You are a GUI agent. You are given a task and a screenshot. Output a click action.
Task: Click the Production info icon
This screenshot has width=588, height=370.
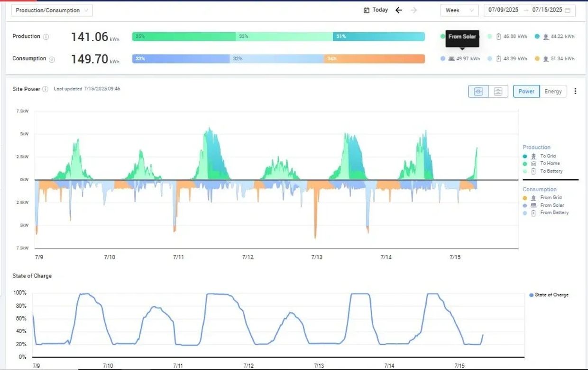click(46, 37)
